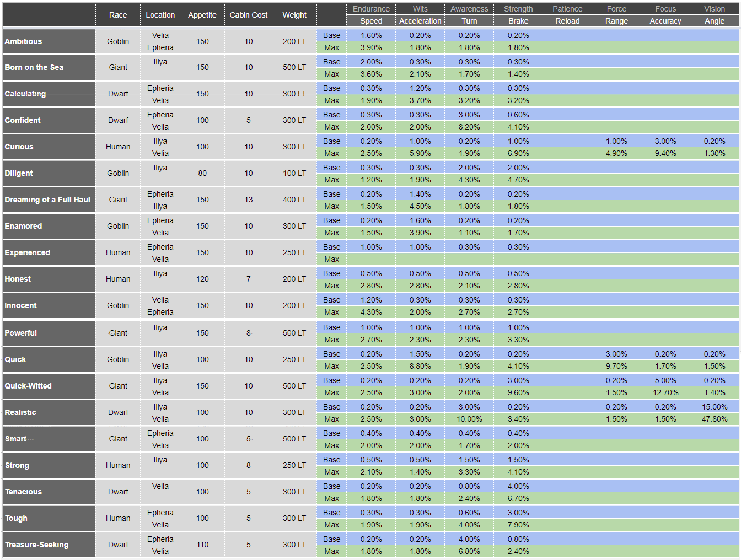Open the Treasure-Seeking row name

37,545
